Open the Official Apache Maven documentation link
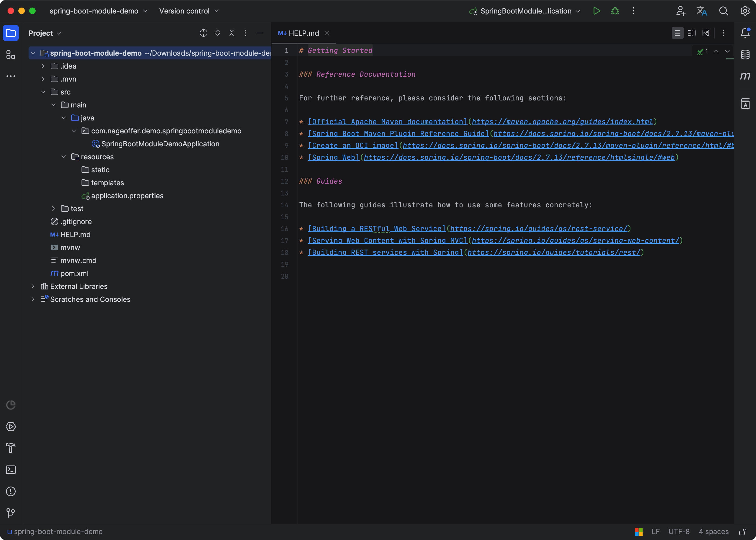This screenshot has width=756, height=540. coord(388,122)
